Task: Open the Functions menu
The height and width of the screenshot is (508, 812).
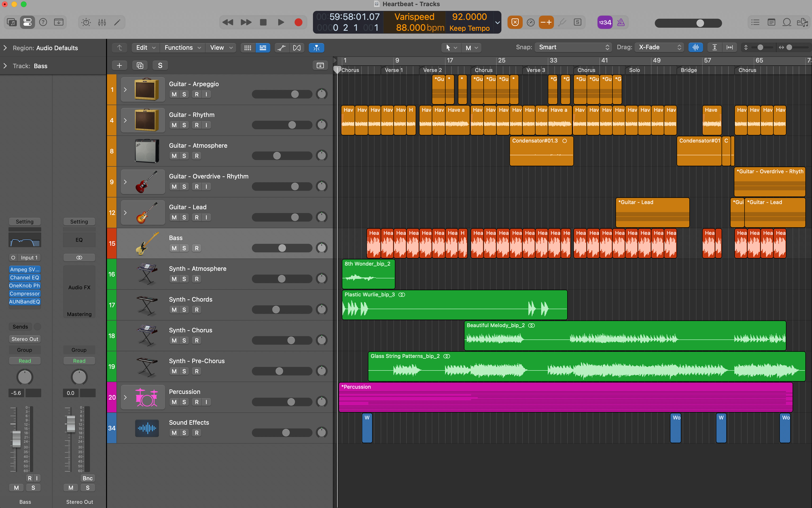Action: click(182, 48)
